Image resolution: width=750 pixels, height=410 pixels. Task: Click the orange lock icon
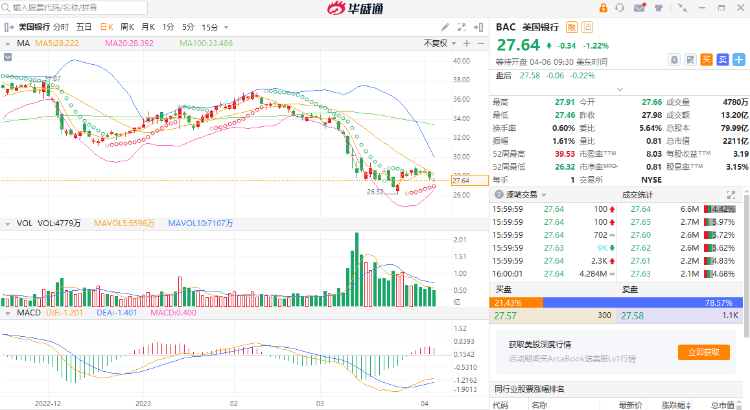604,7
